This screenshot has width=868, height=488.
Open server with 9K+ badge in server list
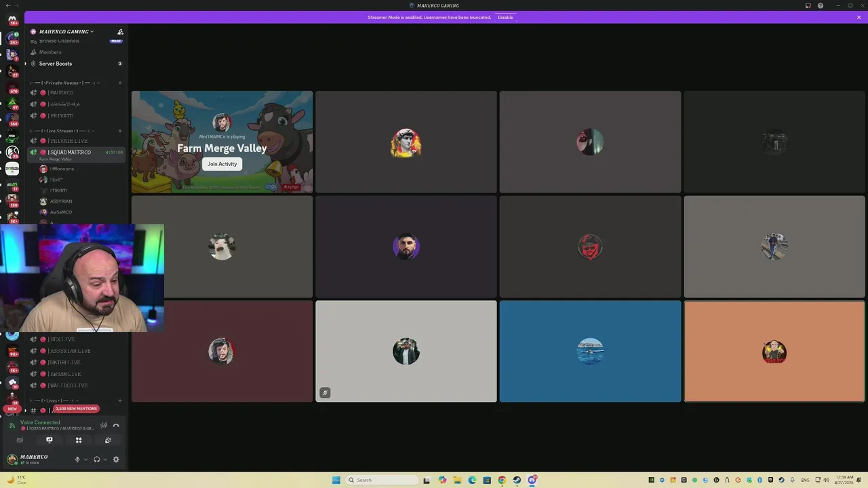pos(12,350)
